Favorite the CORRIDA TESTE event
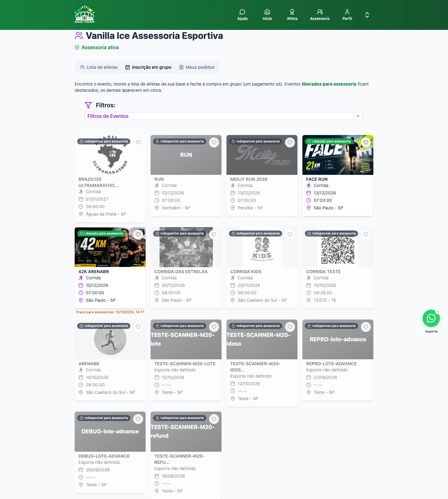Image resolution: width=448 pixels, height=499 pixels. pyautogui.click(x=366, y=235)
